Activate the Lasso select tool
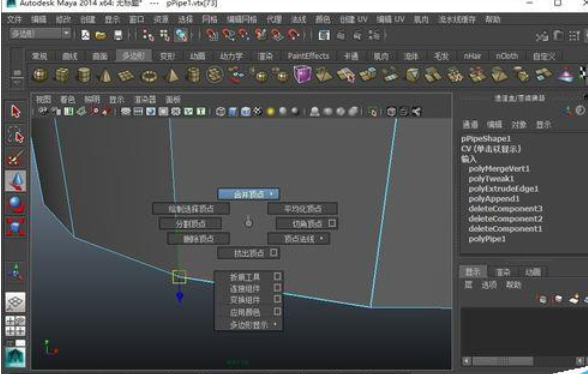 [x=15, y=135]
